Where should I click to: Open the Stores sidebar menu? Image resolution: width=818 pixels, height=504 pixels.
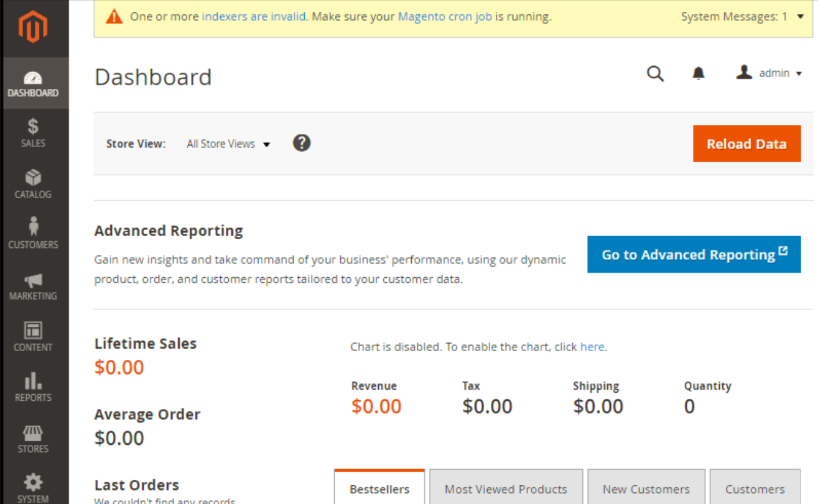33,439
